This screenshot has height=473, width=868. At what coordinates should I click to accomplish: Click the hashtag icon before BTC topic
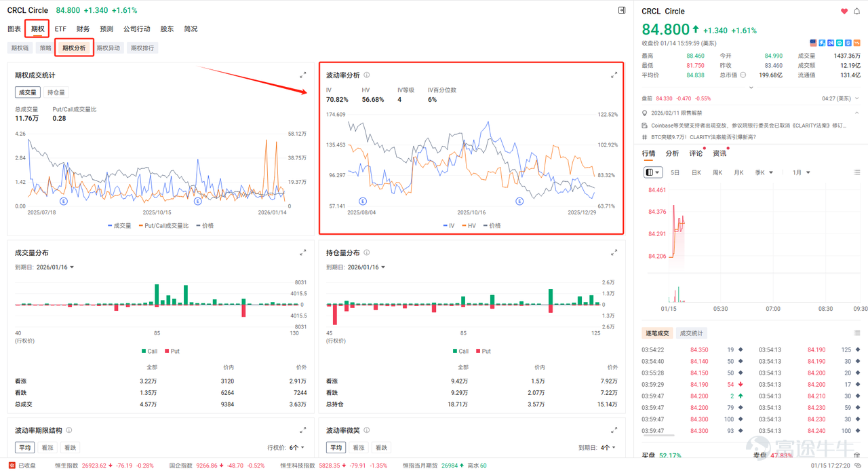pyautogui.click(x=645, y=137)
